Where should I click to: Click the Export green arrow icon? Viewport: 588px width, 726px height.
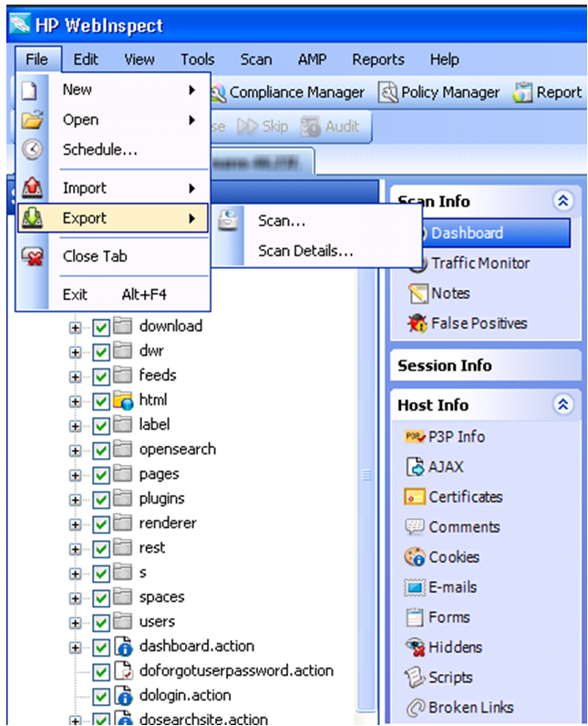pos(32,218)
